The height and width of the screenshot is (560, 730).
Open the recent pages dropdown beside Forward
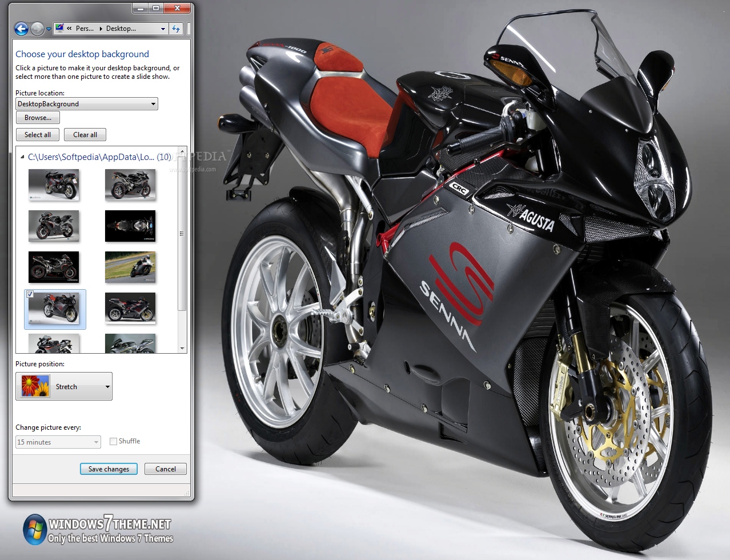pyautogui.click(x=49, y=29)
